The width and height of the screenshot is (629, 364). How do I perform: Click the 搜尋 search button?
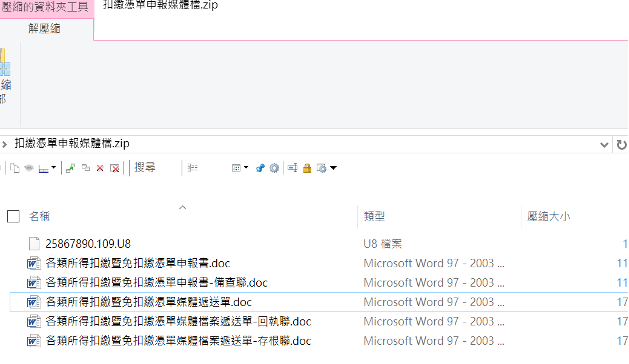[145, 167]
